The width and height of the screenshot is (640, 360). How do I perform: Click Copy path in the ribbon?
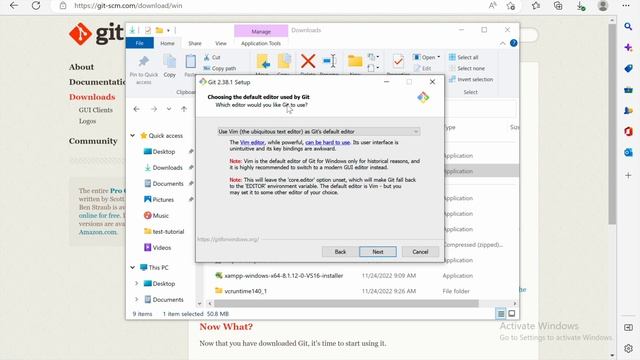click(x=220, y=68)
